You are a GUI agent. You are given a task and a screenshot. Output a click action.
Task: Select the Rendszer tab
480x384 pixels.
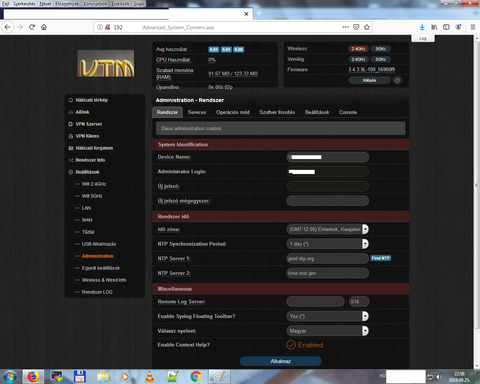[167, 112]
